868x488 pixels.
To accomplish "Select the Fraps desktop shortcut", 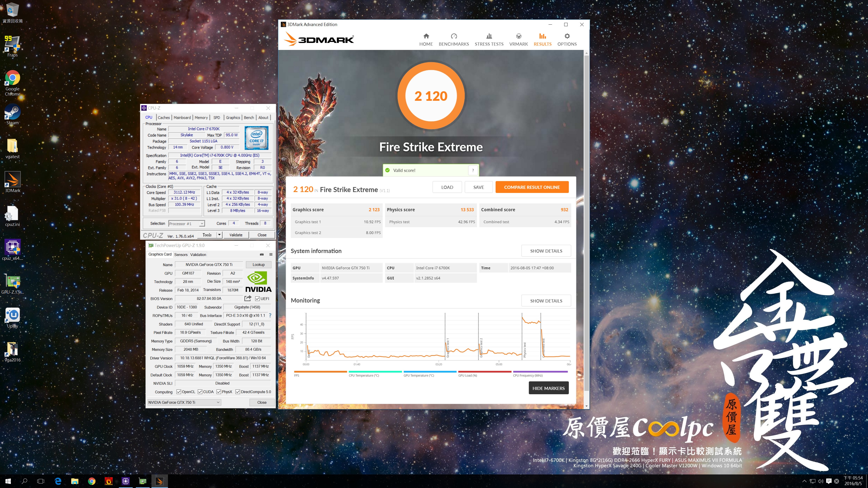I will click(x=12, y=47).
